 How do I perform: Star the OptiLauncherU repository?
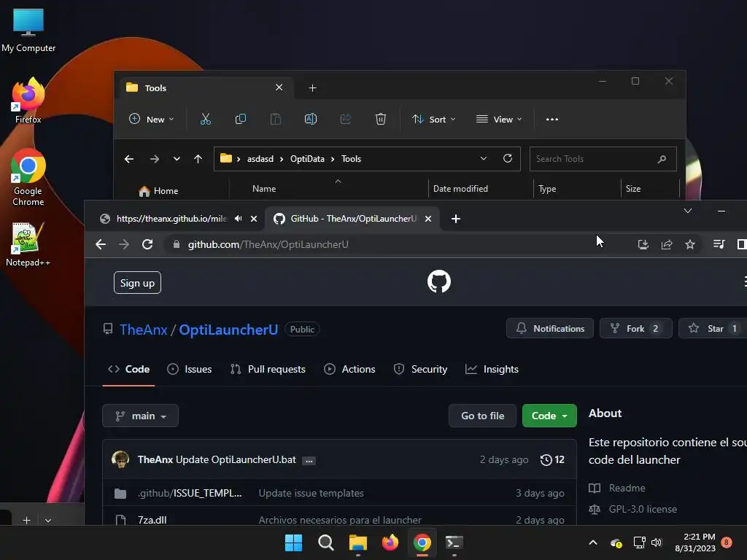(713, 329)
